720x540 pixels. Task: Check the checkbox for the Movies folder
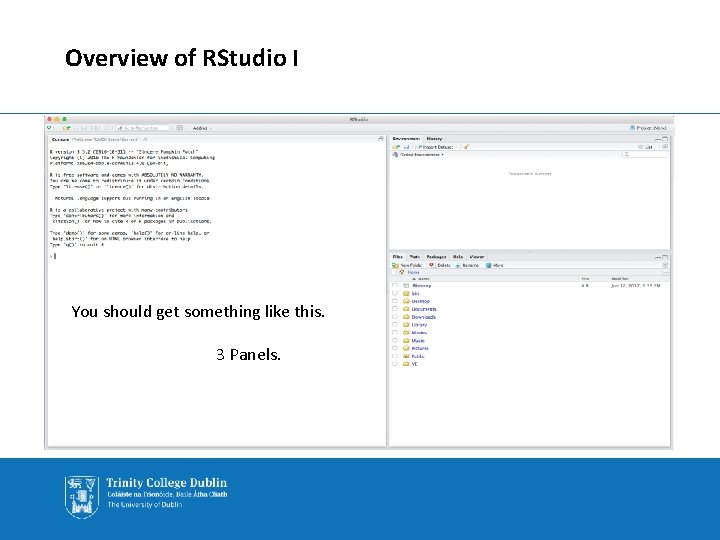point(394,332)
